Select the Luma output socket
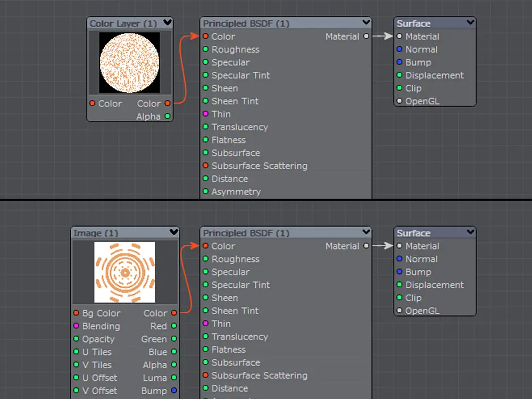532x399 pixels. click(x=174, y=378)
